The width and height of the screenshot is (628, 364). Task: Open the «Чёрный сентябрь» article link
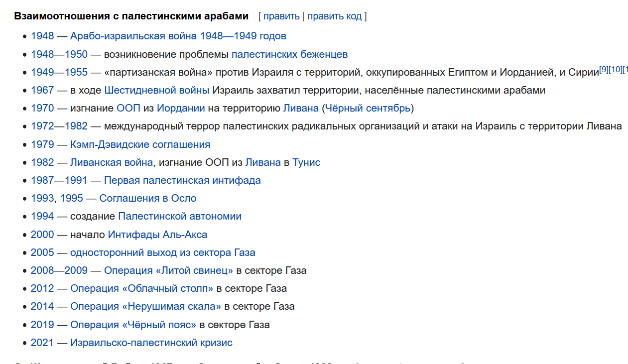point(368,108)
